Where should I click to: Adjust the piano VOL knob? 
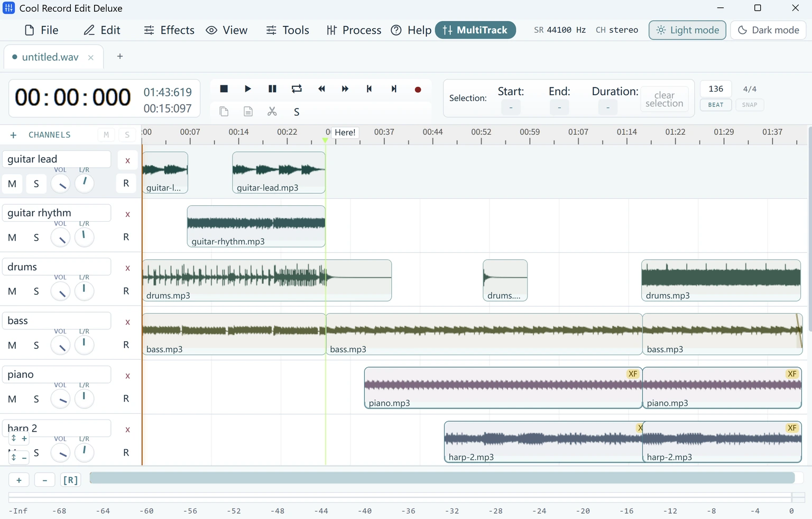coord(61,399)
